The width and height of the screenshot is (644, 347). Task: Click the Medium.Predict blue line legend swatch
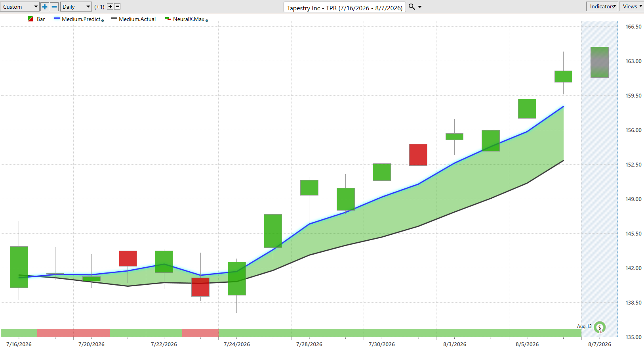point(57,19)
